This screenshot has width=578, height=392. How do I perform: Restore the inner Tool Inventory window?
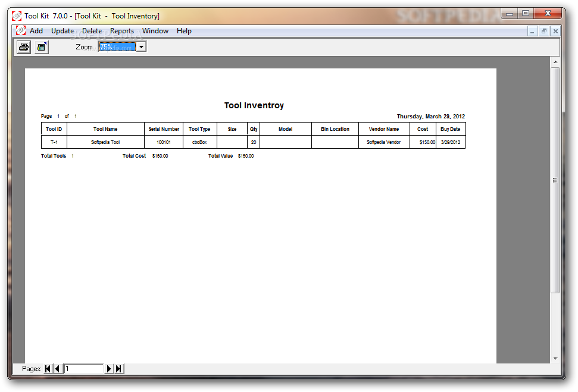544,32
